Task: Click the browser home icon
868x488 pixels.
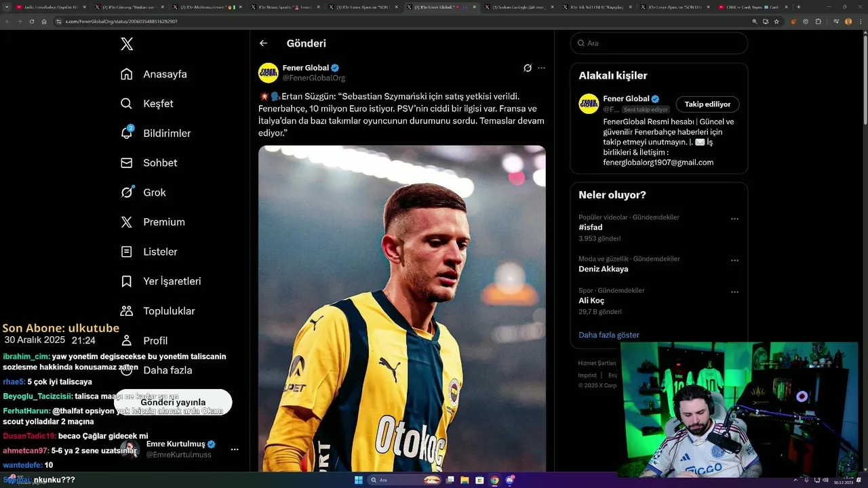Action: point(44,21)
